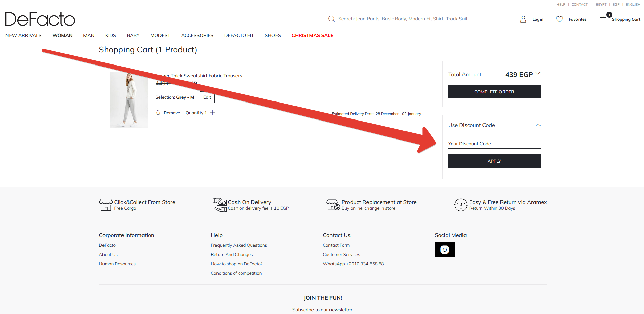Open the DeFacto corporate link
The width and height of the screenshot is (644, 314).
(107, 245)
